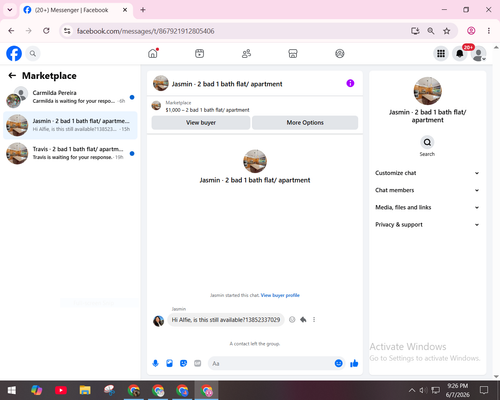Open File Explorer from the taskbar
Image resolution: width=500 pixels, height=400 pixels.
(85, 390)
